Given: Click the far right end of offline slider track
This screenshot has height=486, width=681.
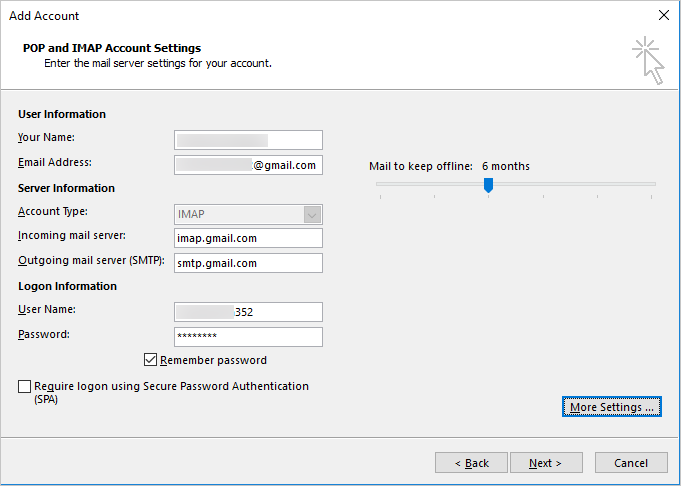Looking at the screenshot, I should point(654,184).
